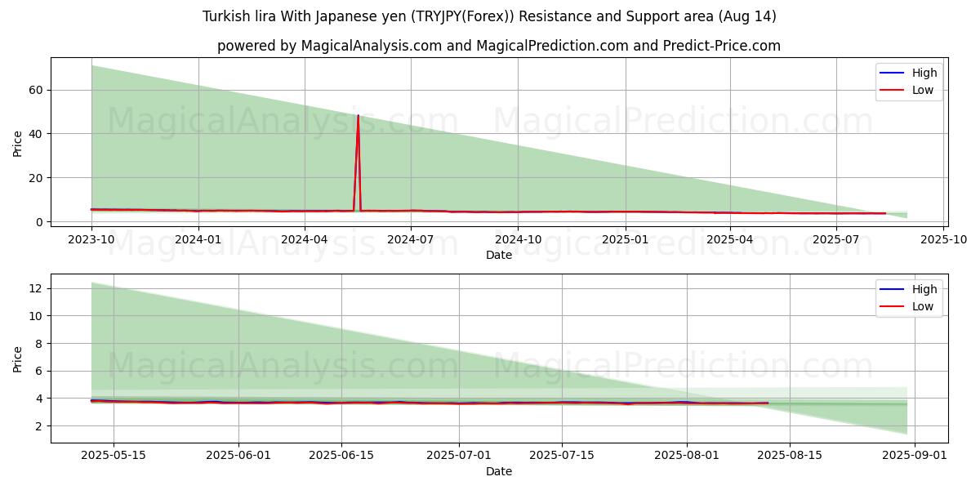Click the '60' price tick in top chart
Image resolution: width=980 pixels, height=490 pixels.
click(38, 90)
